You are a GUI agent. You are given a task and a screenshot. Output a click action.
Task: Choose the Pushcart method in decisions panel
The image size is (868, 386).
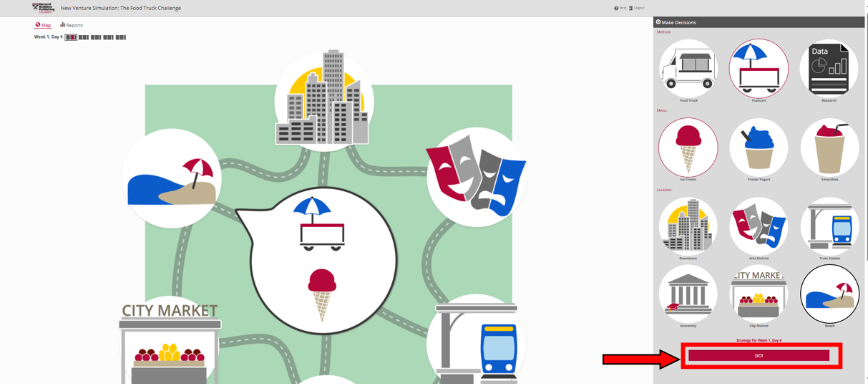pyautogui.click(x=759, y=69)
